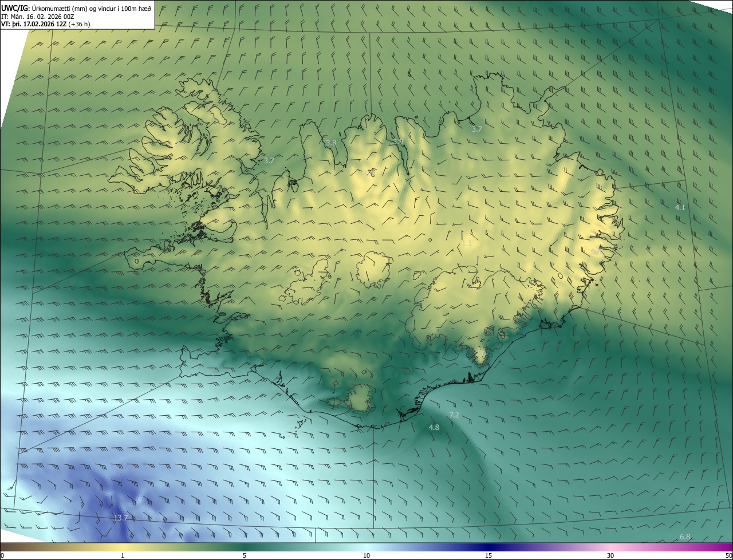Click the '0' tick label on the colour scale
Screen dimensions: 733x560
click(2, 555)
